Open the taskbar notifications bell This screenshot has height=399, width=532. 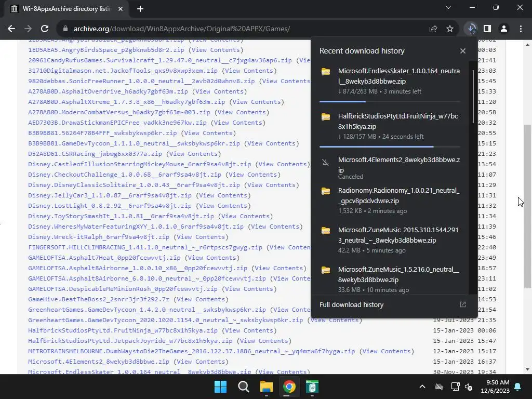(518, 387)
